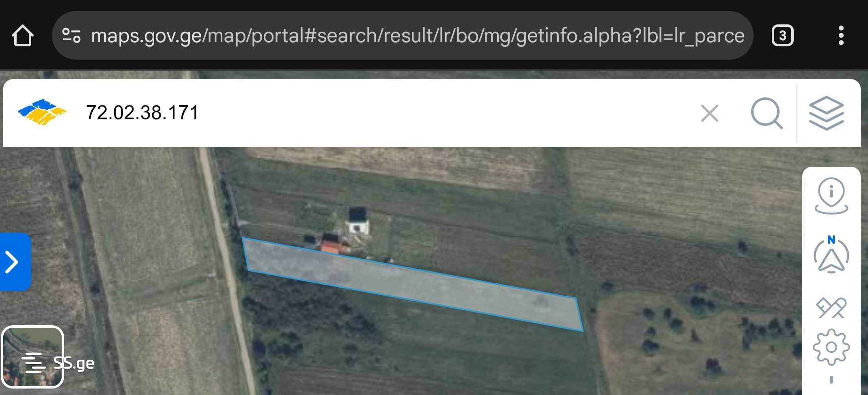Switch basemap using the thumbnail preview
Screen dimensions: 868x395
coord(32,357)
